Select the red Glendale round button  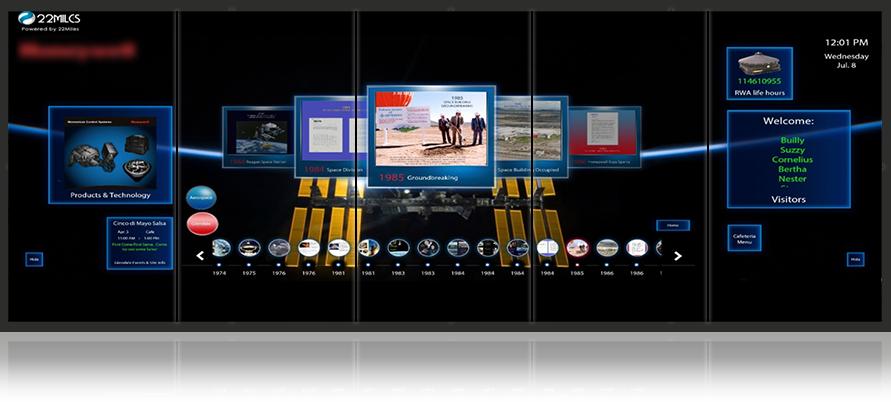coord(202,224)
